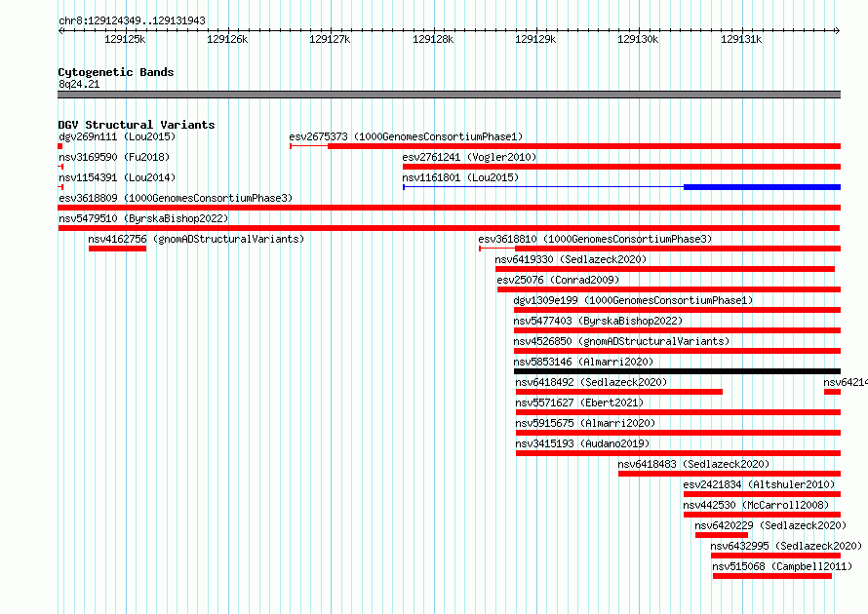Click the black bar of nsv5853146
The height and width of the screenshot is (614, 868).
(x=677, y=371)
